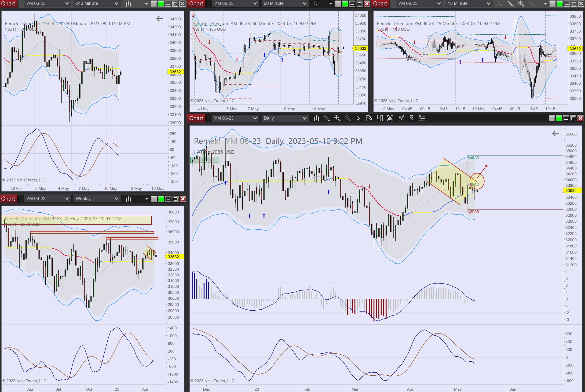Toggle gray interval link on Daily chart
The width and height of the screenshot is (585, 392).
552,118
